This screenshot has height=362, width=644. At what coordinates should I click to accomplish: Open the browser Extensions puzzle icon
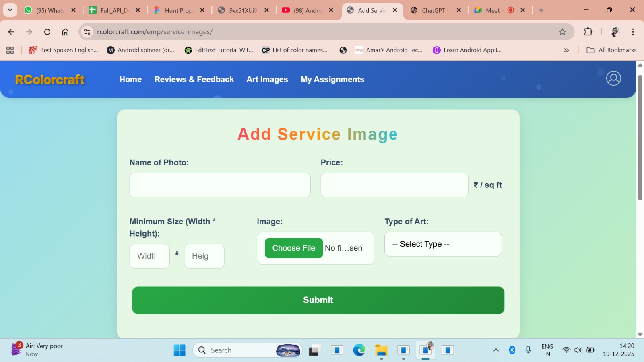[x=588, y=32]
